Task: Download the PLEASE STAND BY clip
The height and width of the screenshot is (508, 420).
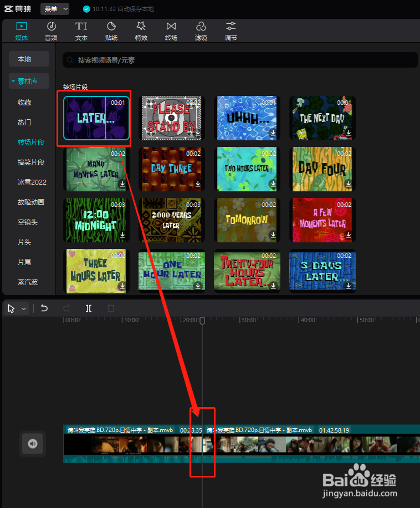Action: click(198, 133)
